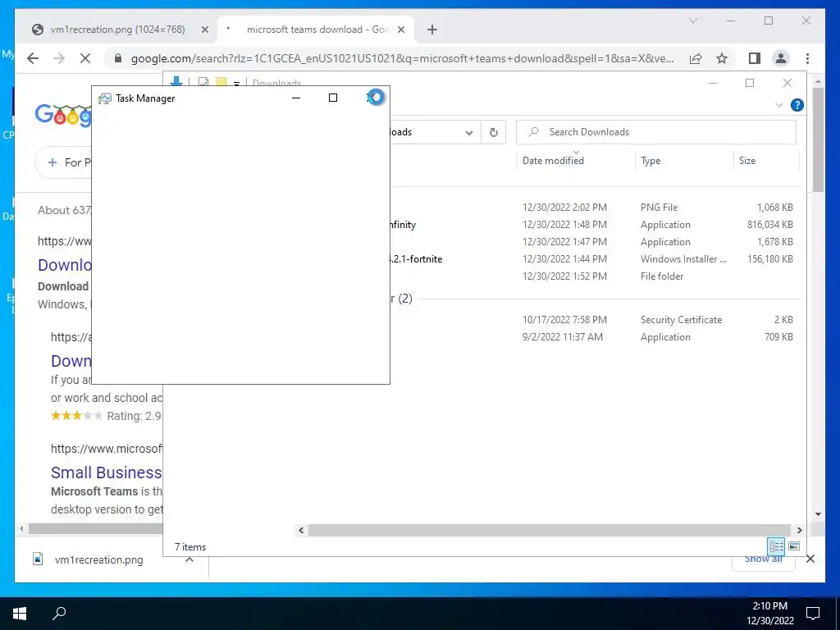This screenshot has width=840, height=630.
Task: Open vm1recreation.png download options chevron
Action: [189, 559]
